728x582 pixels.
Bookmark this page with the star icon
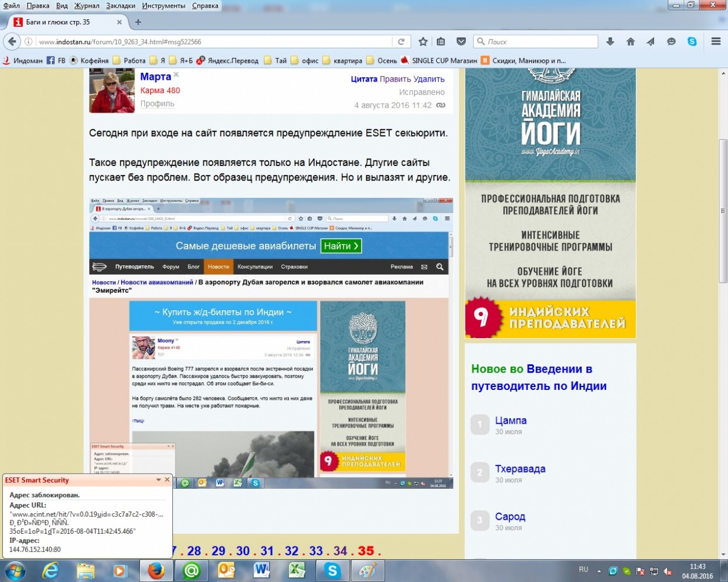tap(423, 42)
